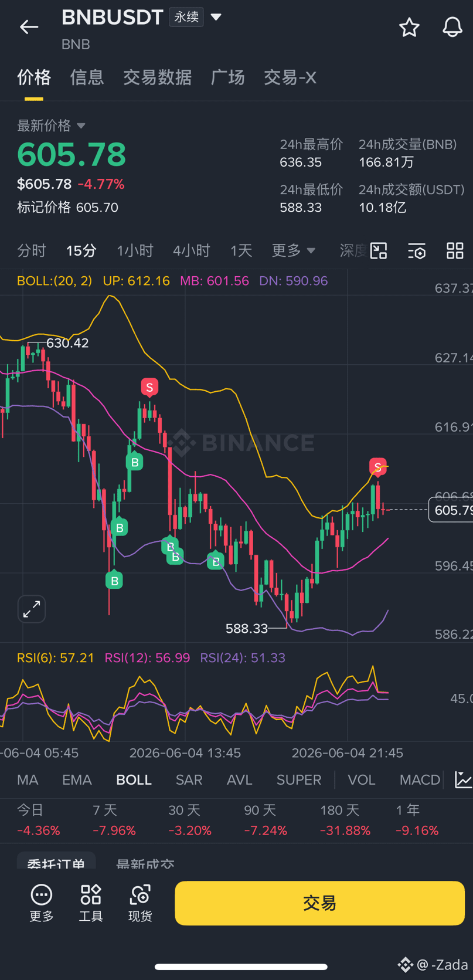Tap the RSI(6): 57.21 label
Viewport: 473px width, 980px height.
(56, 657)
